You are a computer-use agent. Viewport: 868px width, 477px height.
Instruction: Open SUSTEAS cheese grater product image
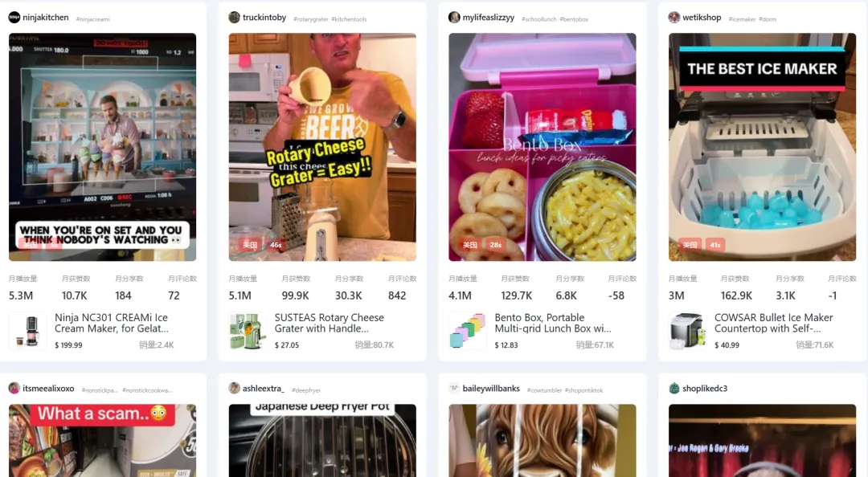(248, 331)
